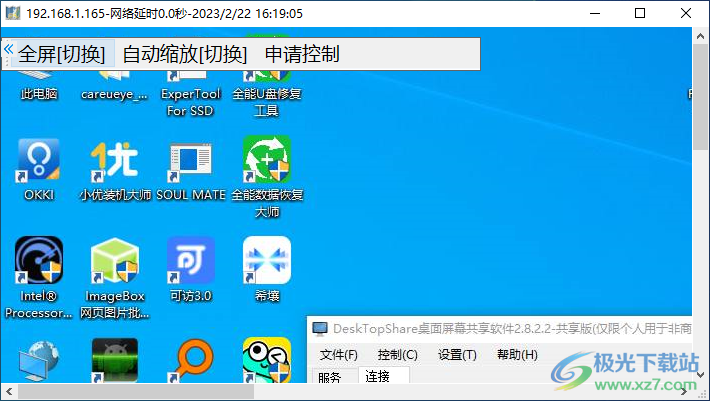710x401 pixels.
Task: Click the vertical scrollbar thumb
Action: (x=701, y=97)
